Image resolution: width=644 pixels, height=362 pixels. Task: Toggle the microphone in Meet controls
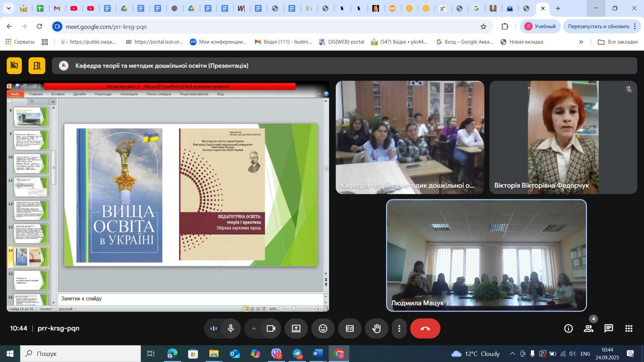point(231,328)
